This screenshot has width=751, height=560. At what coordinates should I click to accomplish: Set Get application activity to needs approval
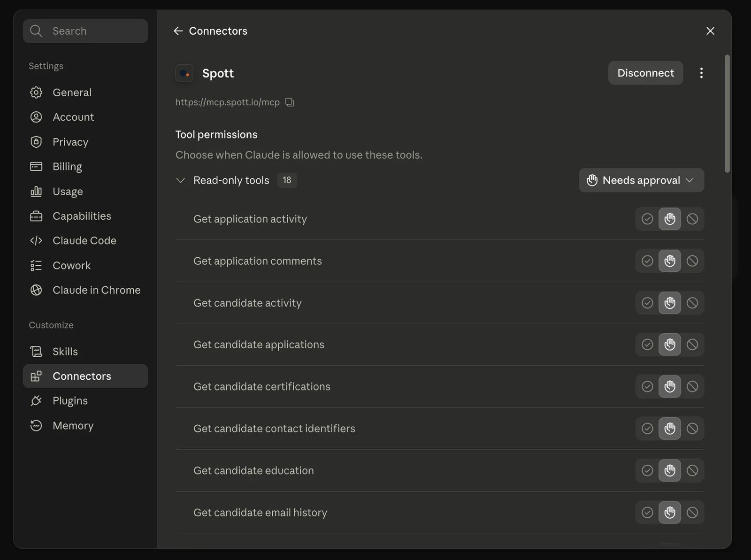point(670,219)
